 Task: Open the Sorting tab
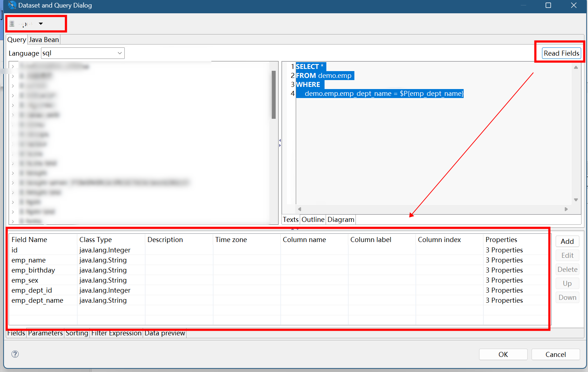77,333
